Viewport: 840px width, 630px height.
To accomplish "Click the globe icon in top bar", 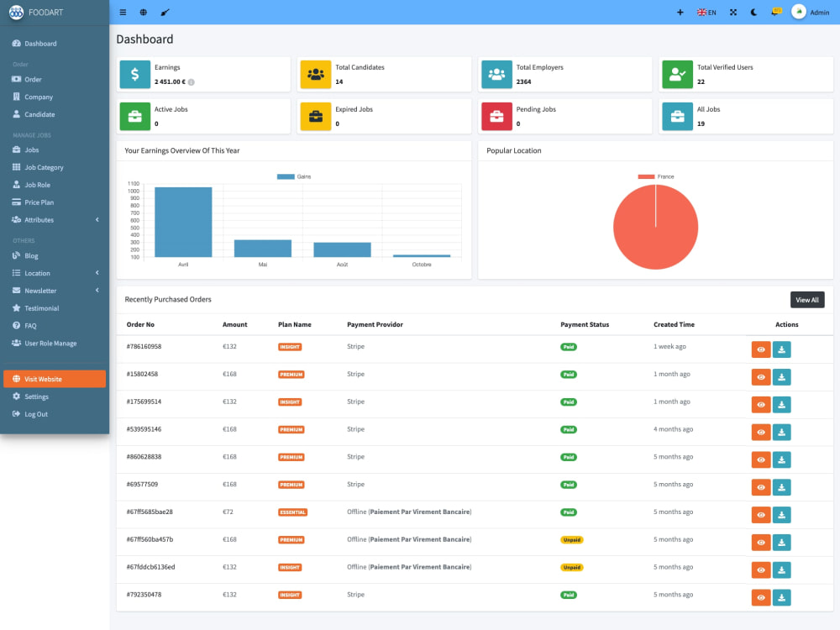I will (144, 13).
